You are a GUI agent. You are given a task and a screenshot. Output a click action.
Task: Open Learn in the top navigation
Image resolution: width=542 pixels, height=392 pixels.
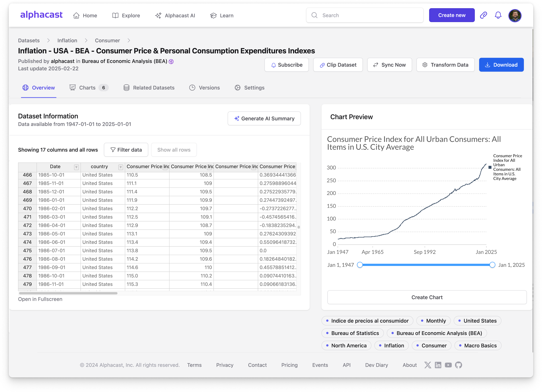point(222,16)
